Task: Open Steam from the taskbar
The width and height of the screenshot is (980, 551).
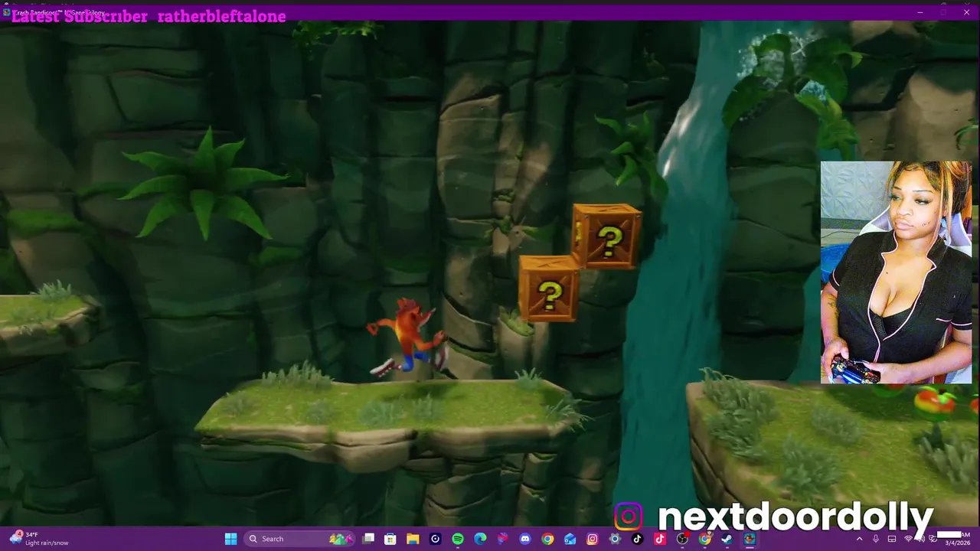Action: tap(727, 539)
